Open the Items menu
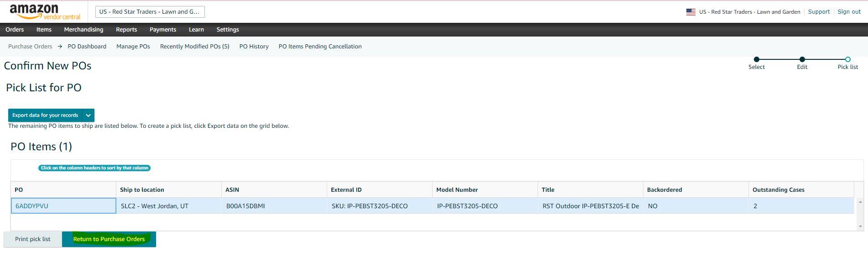 pyautogui.click(x=44, y=30)
